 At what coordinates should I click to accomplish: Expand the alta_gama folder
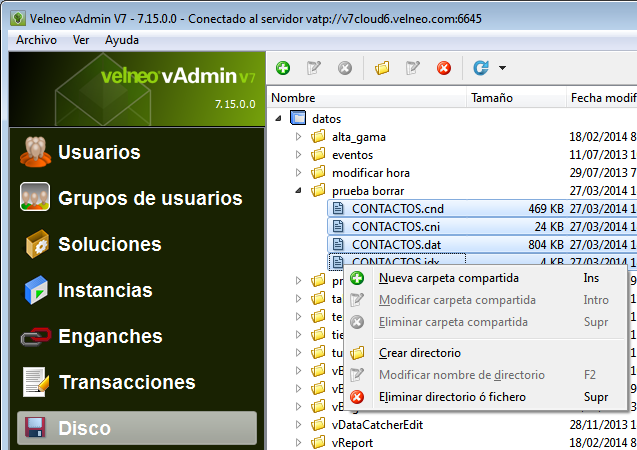(x=299, y=137)
